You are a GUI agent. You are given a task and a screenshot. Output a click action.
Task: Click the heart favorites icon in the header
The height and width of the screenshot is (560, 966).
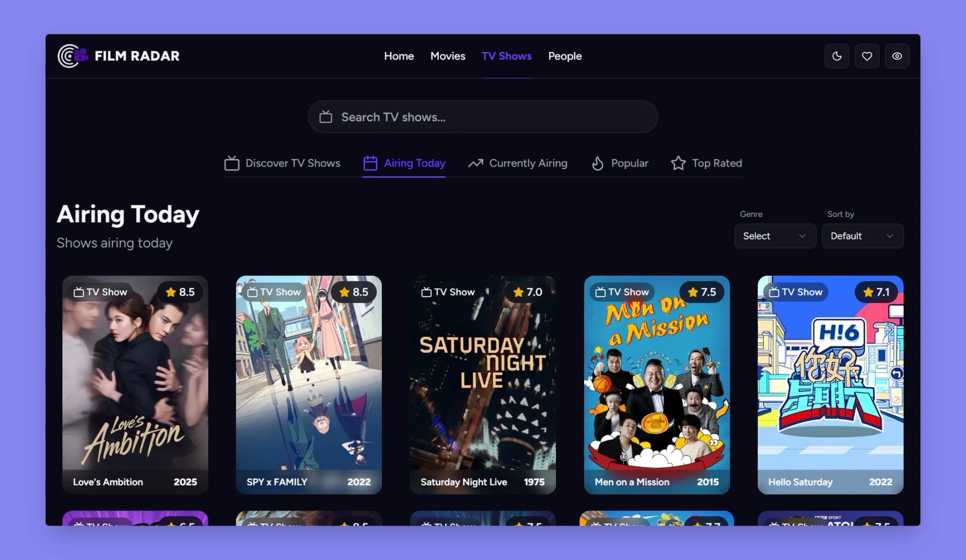[x=866, y=56]
